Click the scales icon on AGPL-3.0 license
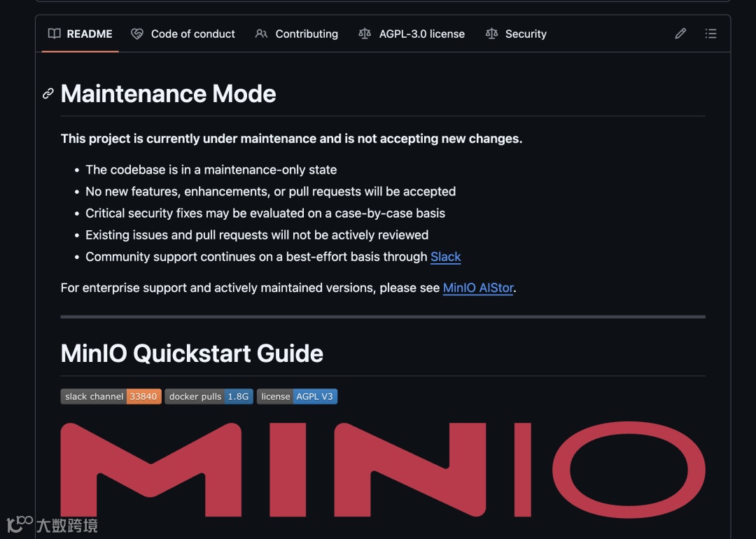 coord(365,34)
